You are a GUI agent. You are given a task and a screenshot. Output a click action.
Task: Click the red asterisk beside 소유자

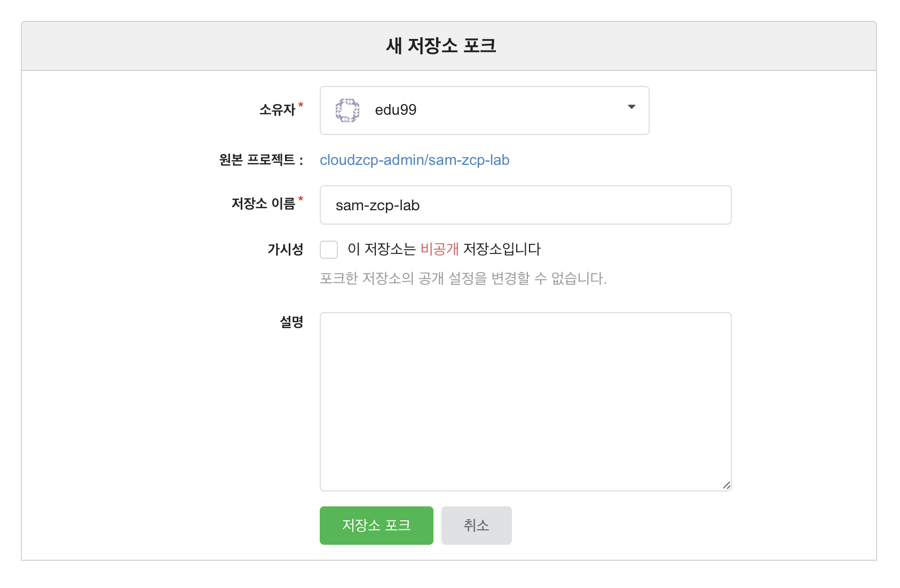tap(301, 105)
